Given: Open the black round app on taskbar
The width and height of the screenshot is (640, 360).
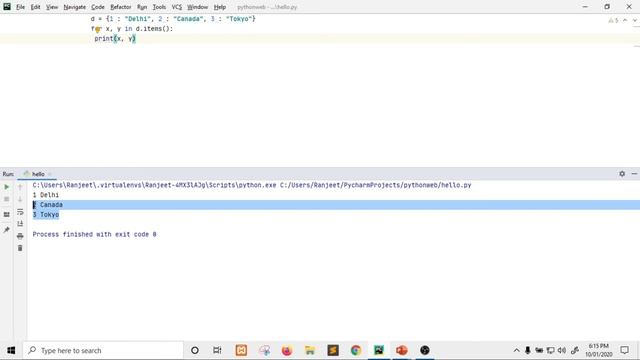Looking at the screenshot, I should [x=425, y=350].
